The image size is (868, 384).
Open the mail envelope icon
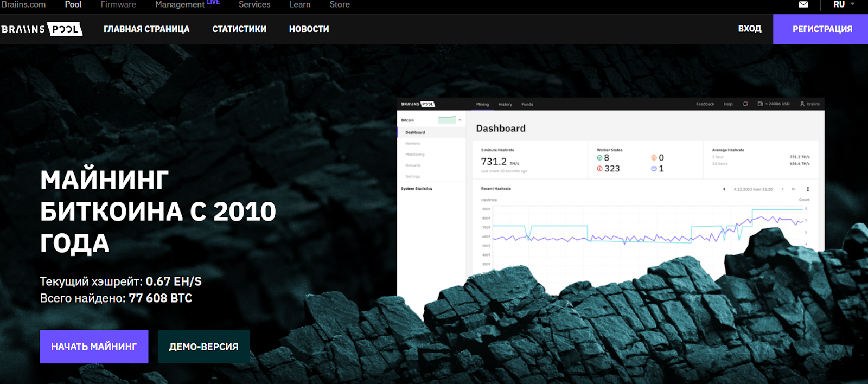click(x=803, y=4)
